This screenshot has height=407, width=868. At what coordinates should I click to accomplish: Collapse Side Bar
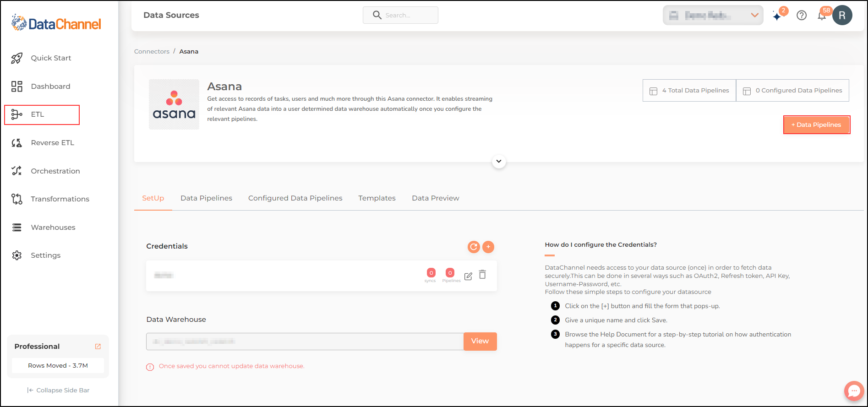coord(58,391)
